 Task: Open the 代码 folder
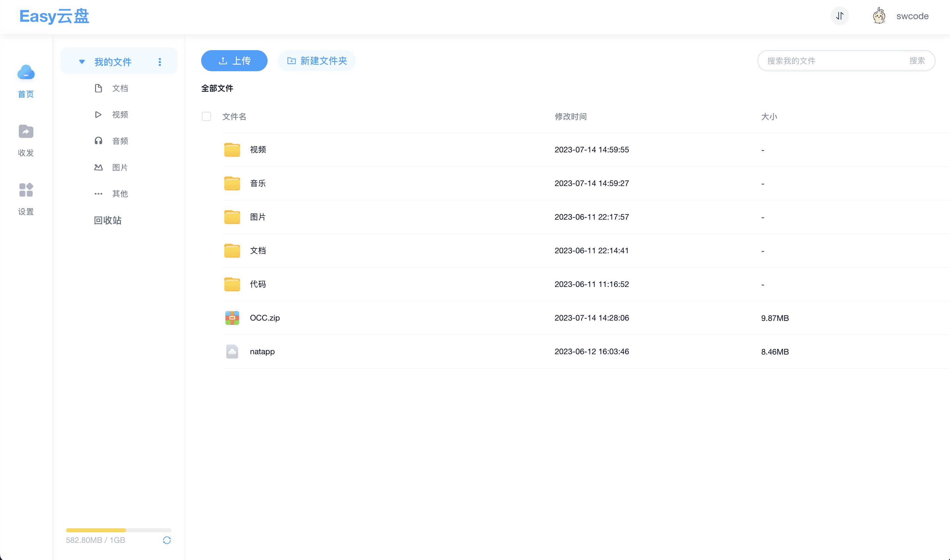257,284
